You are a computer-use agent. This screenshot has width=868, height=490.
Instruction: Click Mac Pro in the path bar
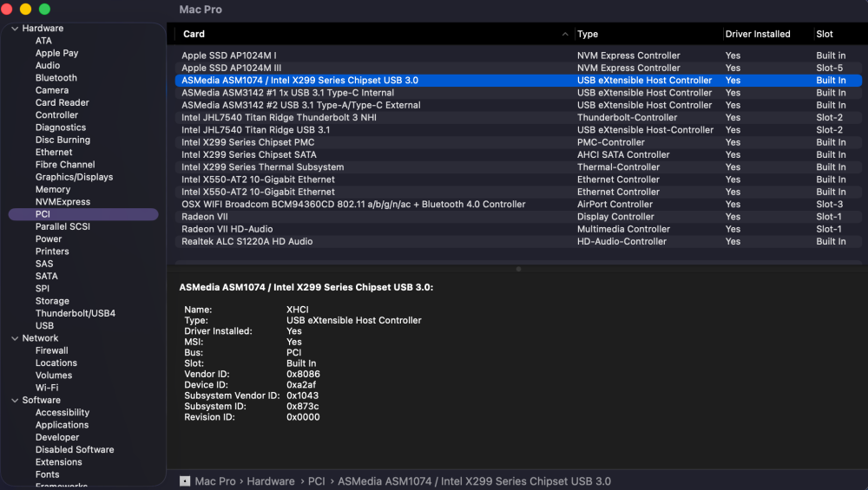215,481
